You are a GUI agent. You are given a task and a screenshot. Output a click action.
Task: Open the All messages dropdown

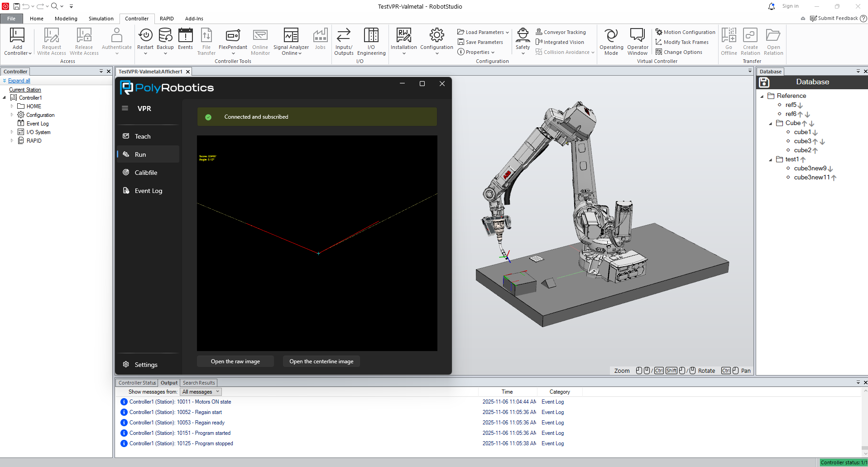coord(201,392)
